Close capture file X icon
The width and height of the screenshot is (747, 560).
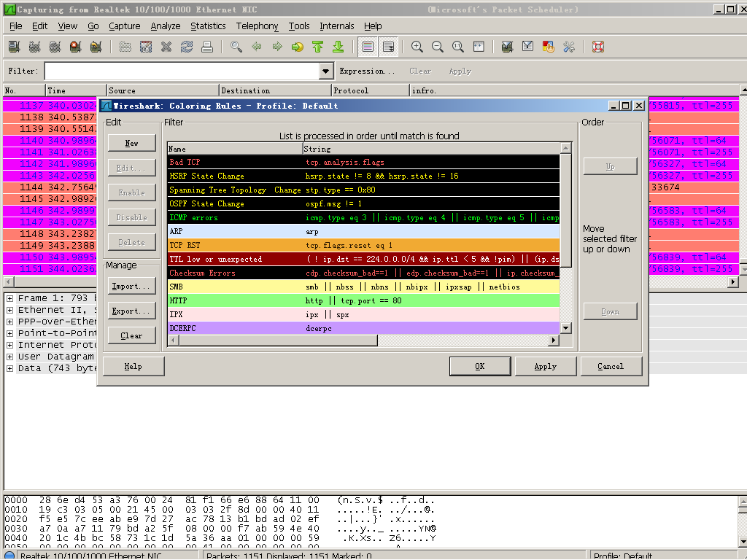[166, 47]
